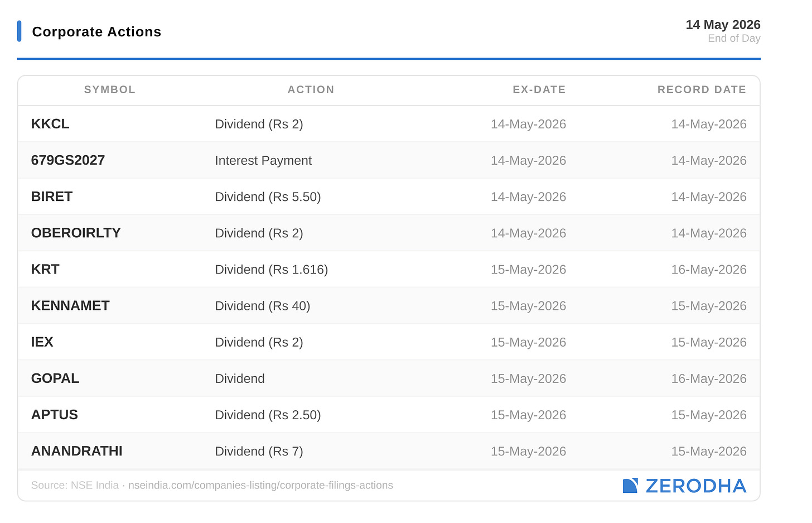Click KENNAMET Dividend (Rs 40) action
812x523 pixels.
point(263,306)
